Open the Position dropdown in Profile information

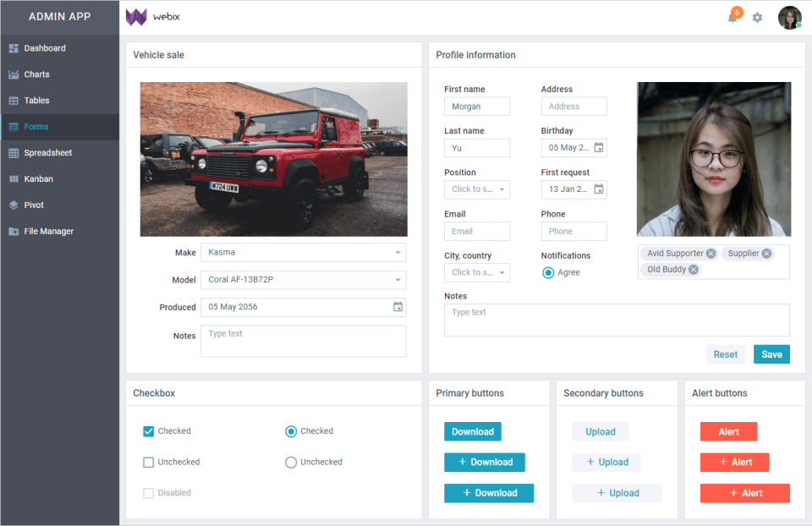tap(477, 189)
